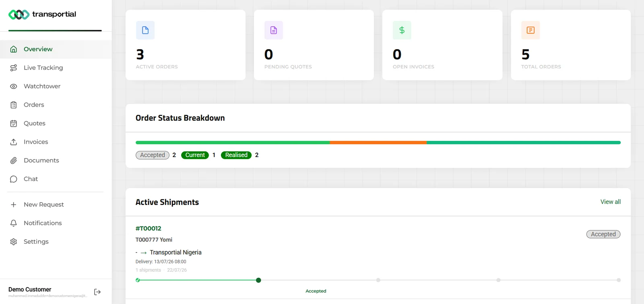Click the orange Current segment of status bar

[x=378, y=143]
